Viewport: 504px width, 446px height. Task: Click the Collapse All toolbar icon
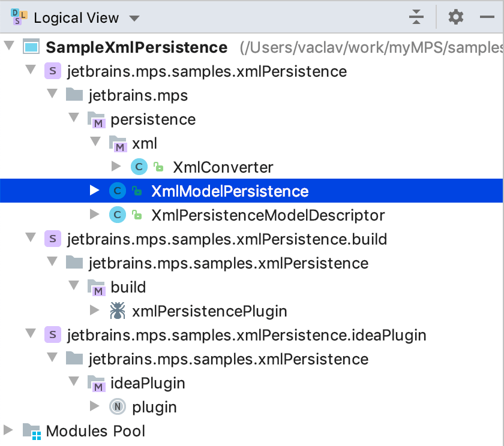(x=416, y=17)
